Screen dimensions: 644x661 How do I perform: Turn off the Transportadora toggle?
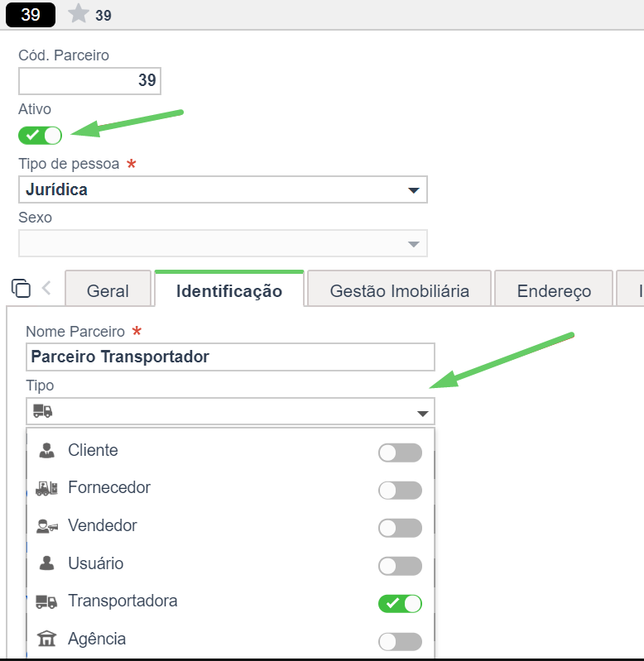click(x=400, y=604)
